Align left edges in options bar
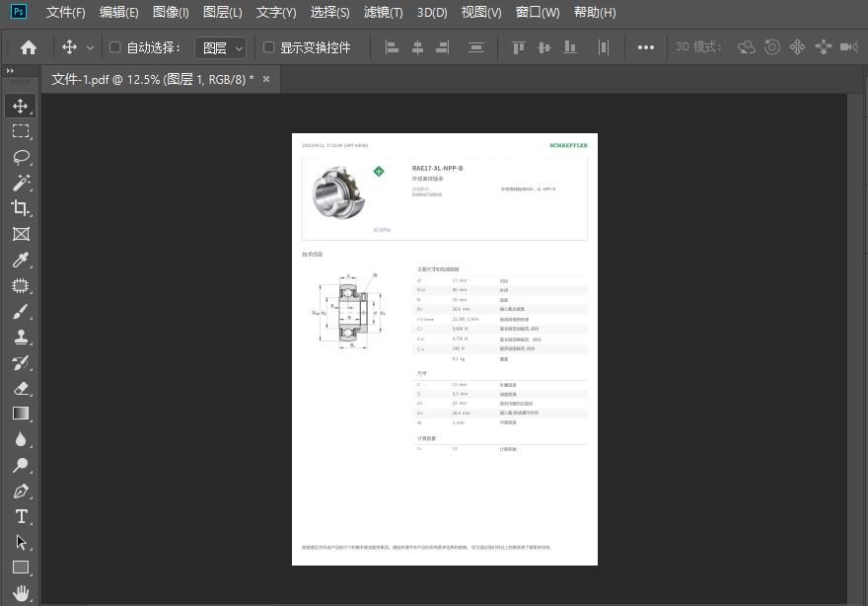This screenshot has width=868, height=606. pos(392,47)
